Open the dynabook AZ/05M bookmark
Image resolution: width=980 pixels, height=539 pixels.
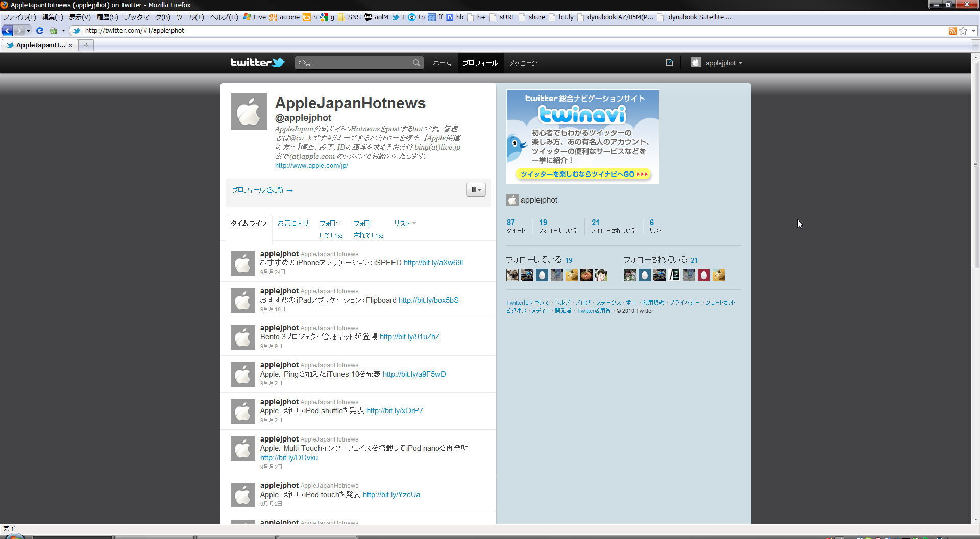[x=615, y=17]
